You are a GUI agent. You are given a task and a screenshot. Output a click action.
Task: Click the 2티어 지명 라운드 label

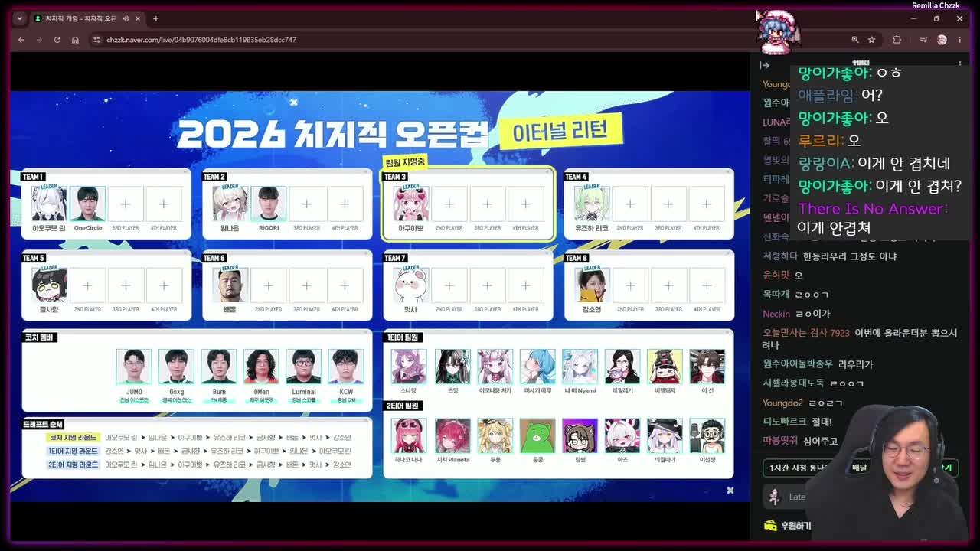[73, 465]
